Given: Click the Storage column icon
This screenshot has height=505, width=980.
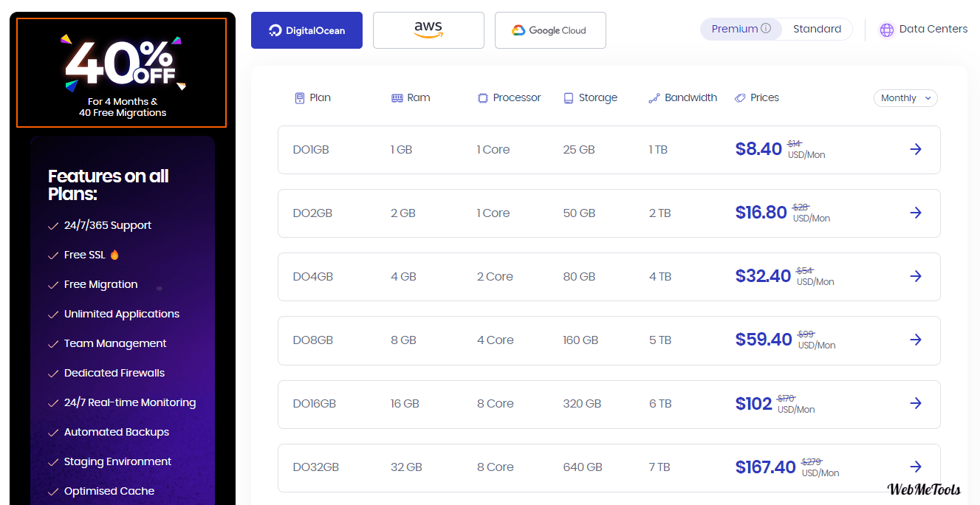Looking at the screenshot, I should tap(569, 98).
